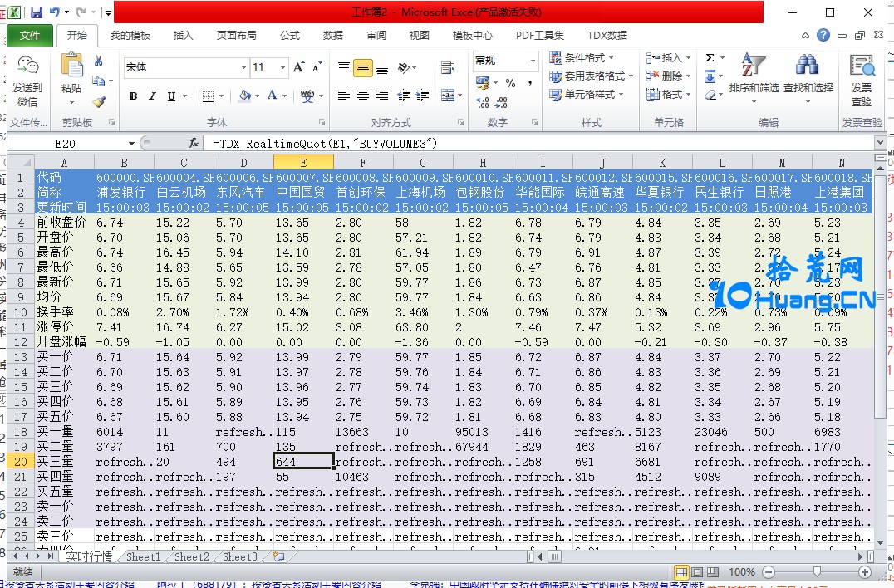
Task: Click the decrease decimal icon
Action: point(502,102)
